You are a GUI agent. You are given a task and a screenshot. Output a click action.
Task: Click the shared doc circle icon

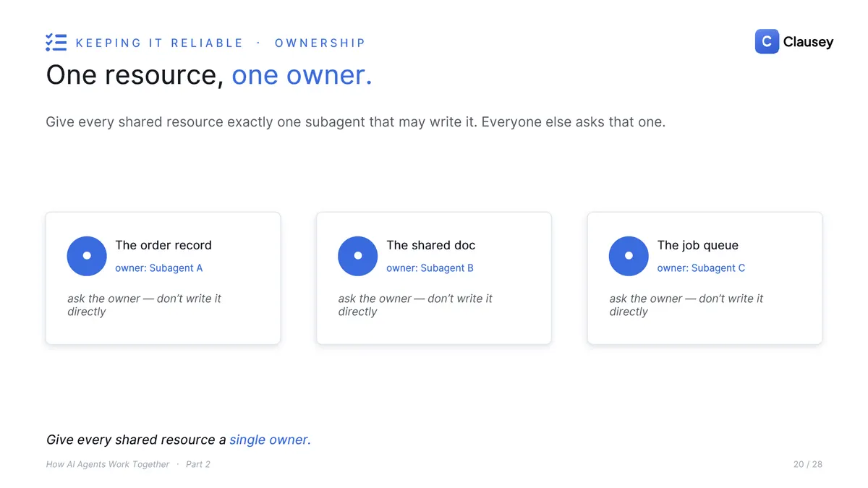[x=358, y=256]
